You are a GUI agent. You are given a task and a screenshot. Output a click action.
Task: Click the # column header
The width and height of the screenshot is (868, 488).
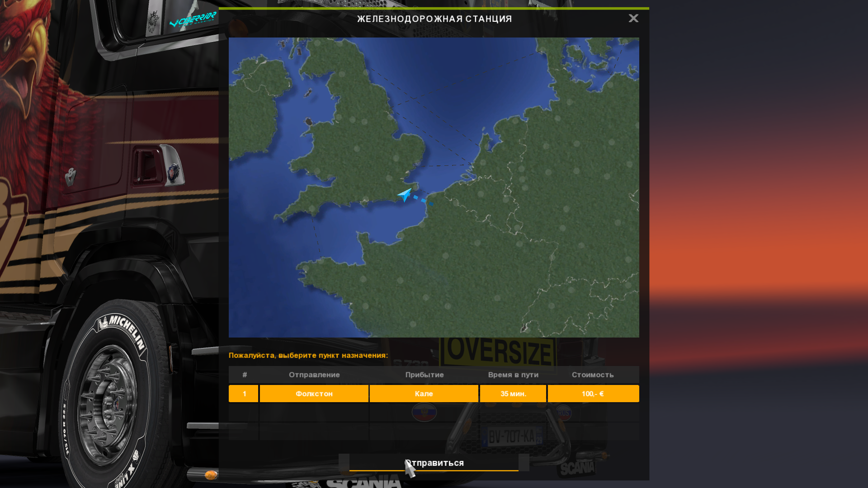pyautogui.click(x=245, y=375)
